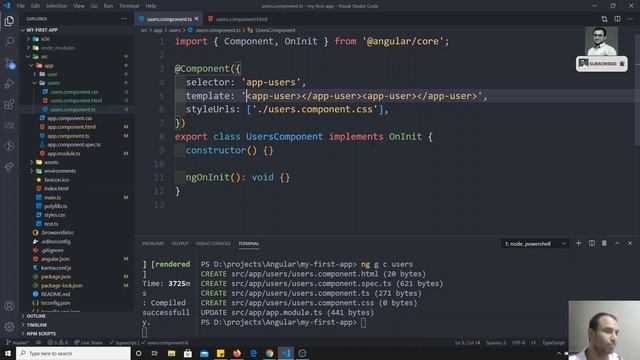Maximize the terminal panel with the chevron
This screenshot has width=640, height=360.
[x=617, y=243]
